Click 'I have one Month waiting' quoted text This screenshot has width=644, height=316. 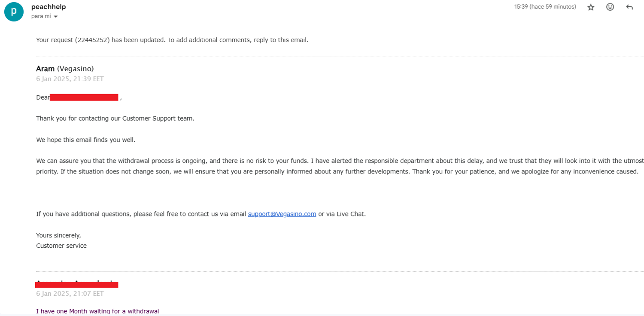97,311
